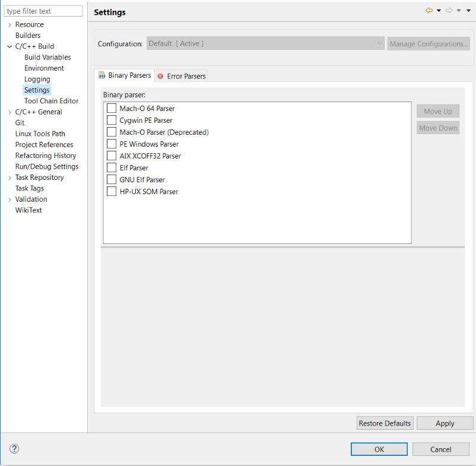The height and width of the screenshot is (466, 476).
Task: Open Refactoring History tree item
Action: pos(46,156)
